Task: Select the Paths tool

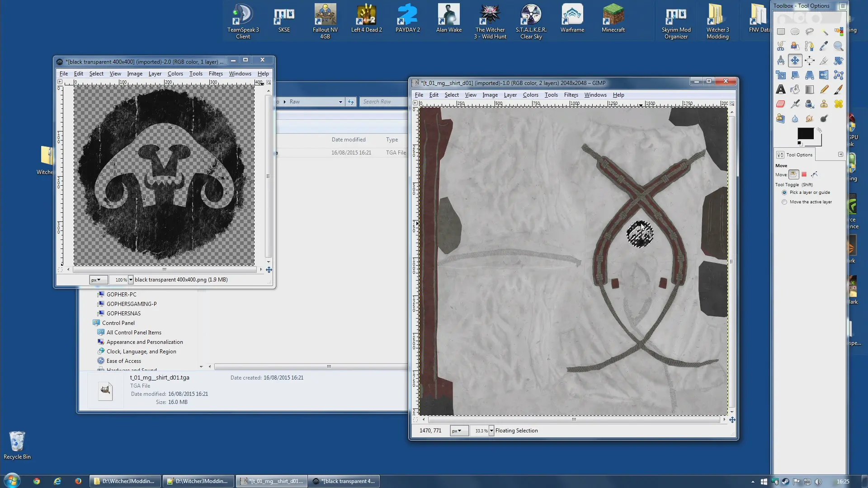Action: click(810, 46)
